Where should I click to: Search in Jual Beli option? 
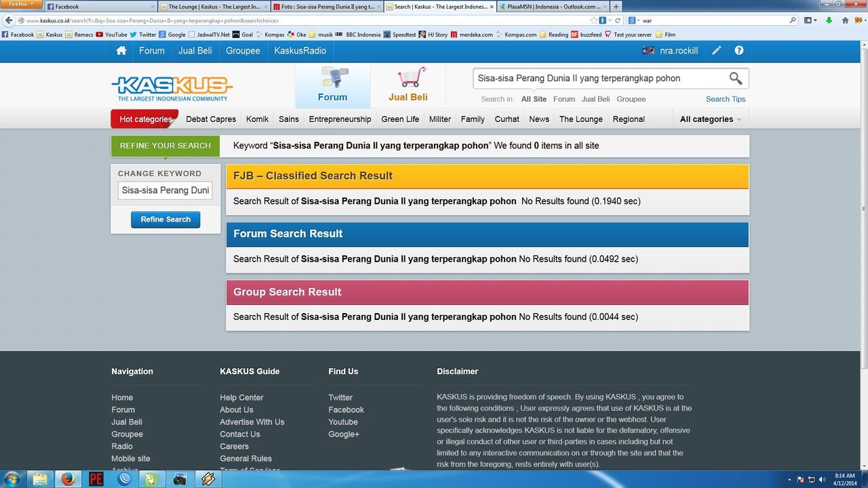click(x=595, y=99)
